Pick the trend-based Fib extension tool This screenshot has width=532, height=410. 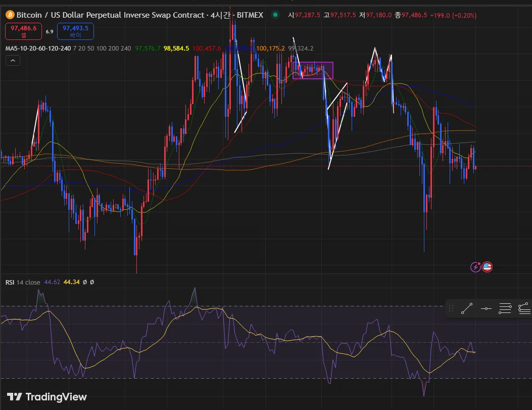pyautogui.click(x=524, y=308)
